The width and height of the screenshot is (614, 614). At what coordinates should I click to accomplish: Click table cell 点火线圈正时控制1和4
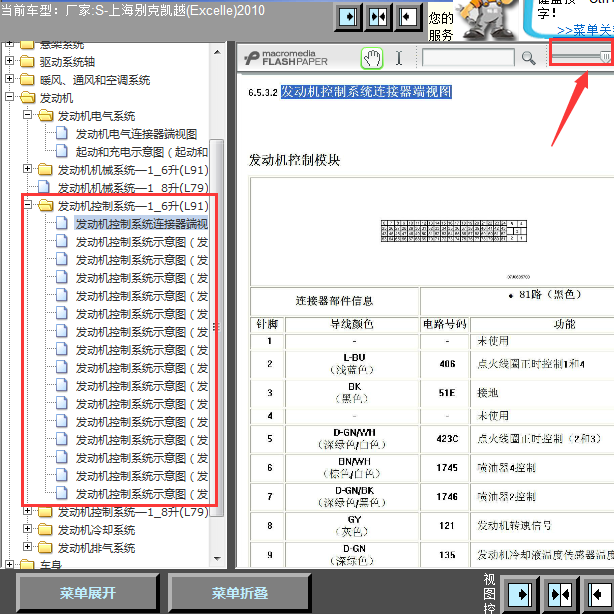(531, 365)
